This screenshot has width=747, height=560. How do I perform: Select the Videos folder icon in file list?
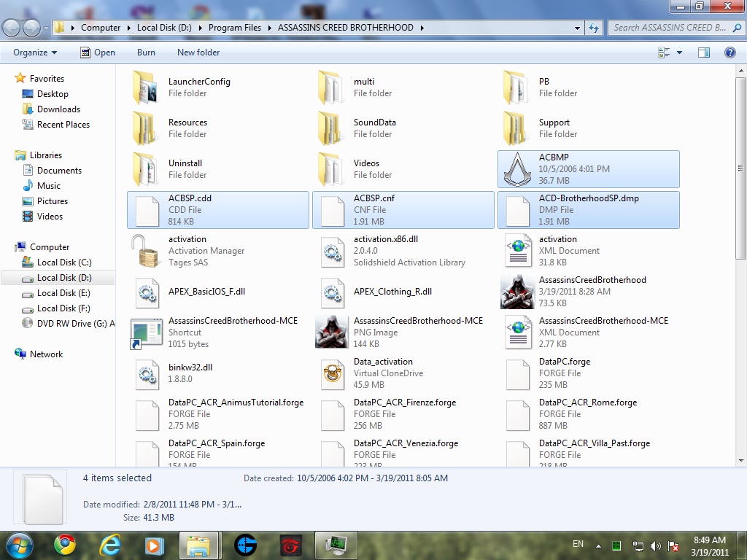(330, 169)
